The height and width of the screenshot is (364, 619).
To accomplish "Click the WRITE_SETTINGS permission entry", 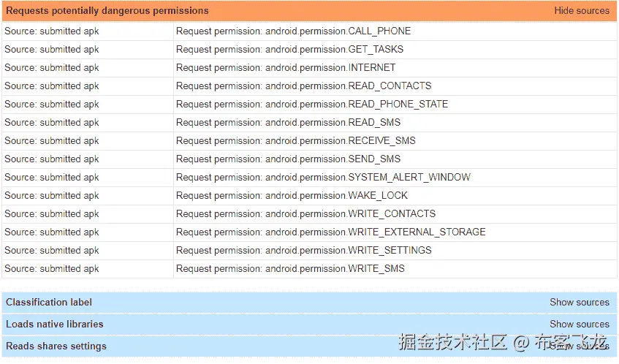I will (x=303, y=251).
